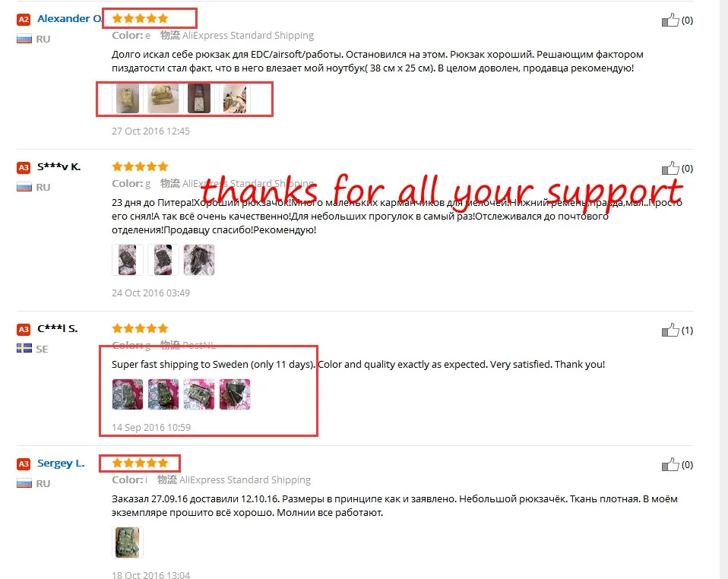
Task: Click the Swedish flag under C***l S.
Action: point(24,348)
